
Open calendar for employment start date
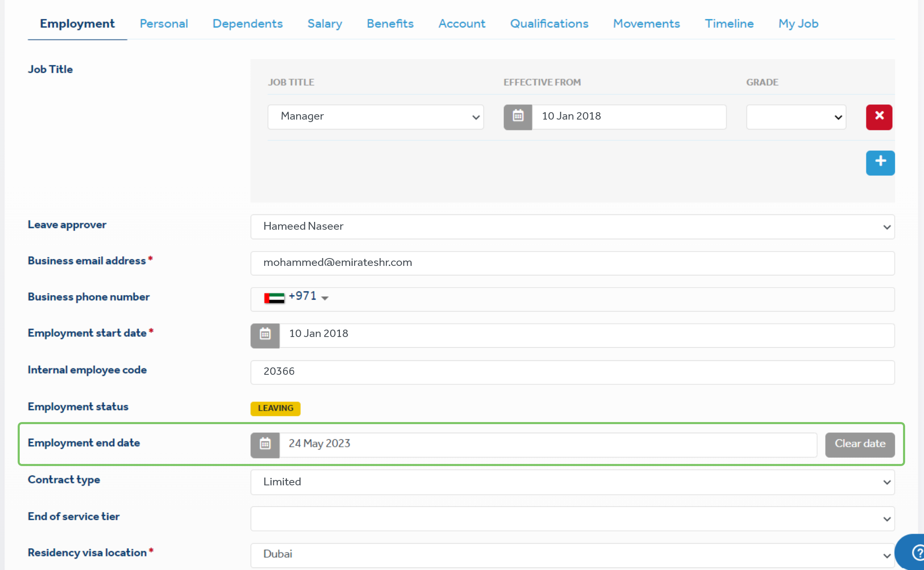point(265,335)
